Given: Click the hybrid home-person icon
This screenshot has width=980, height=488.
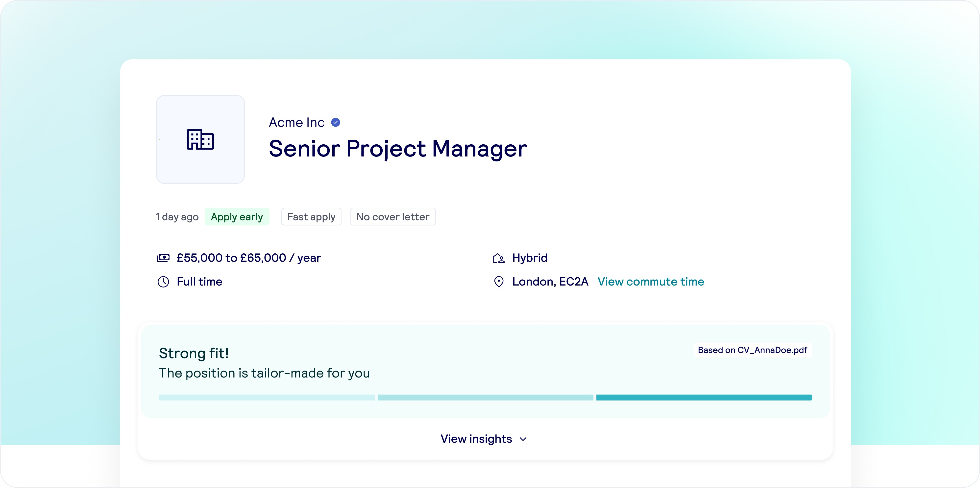Looking at the screenshot, I should point(498,258).
